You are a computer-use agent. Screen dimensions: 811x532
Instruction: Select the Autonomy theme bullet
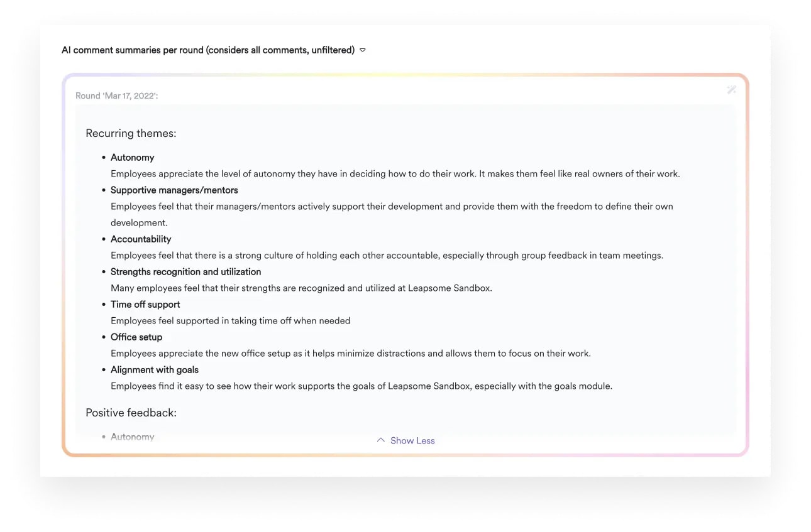point(132,157)
